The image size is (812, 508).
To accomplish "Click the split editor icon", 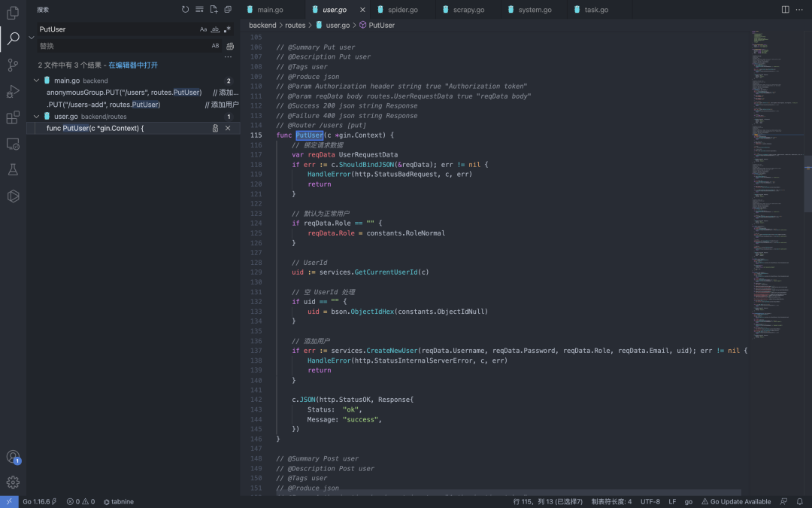I will (785, 10).
